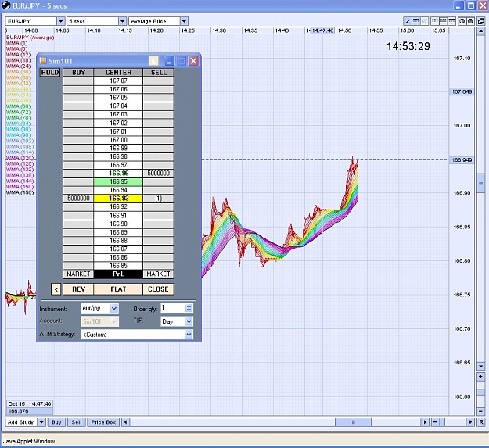Screen dimensions: 489x448
Task: Click the Price Box button
Action: (x=103, y=422)
